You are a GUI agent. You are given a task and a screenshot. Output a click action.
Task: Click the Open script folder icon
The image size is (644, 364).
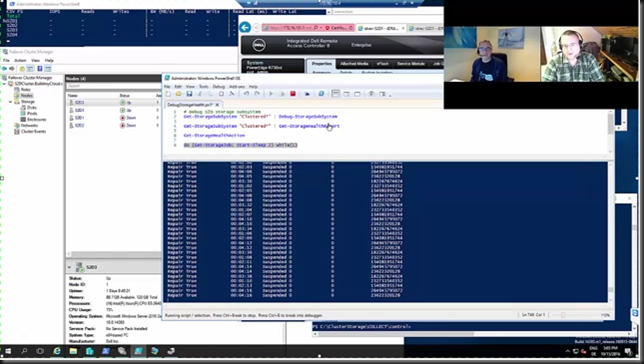click(179, 94)
